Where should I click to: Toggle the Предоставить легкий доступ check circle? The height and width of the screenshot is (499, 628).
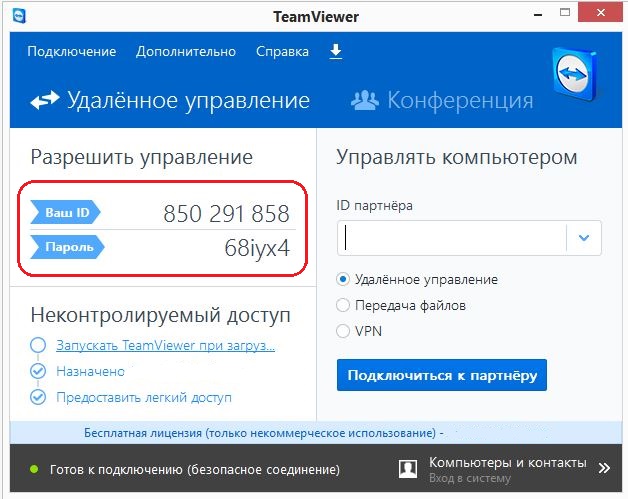(38, 397)
